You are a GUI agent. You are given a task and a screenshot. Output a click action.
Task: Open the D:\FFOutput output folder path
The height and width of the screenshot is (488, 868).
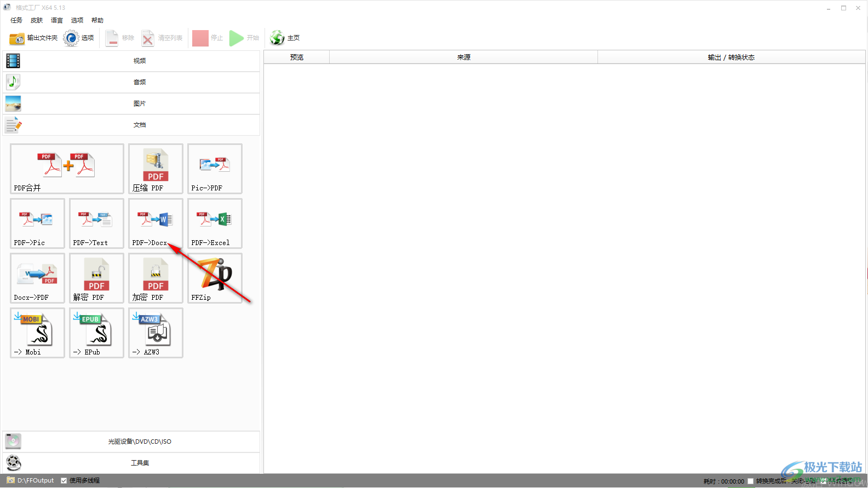point(36,480)
